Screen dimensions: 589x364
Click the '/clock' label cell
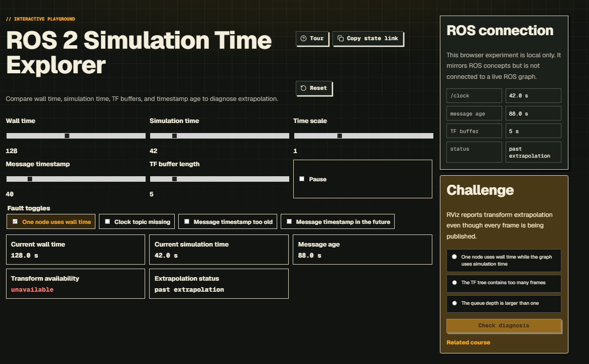pos(474,96)
